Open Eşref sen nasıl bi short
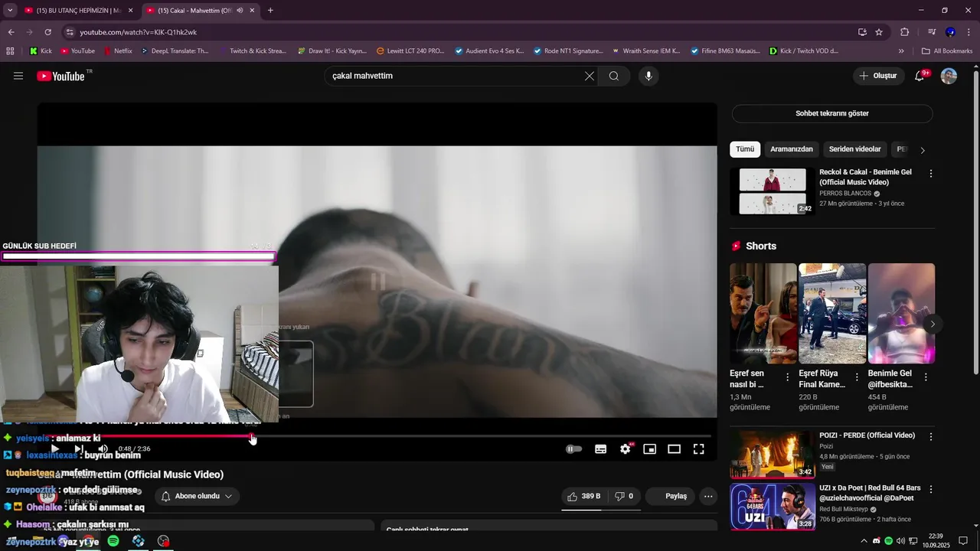The image size is (980, 551). click(x=763, y=314)
